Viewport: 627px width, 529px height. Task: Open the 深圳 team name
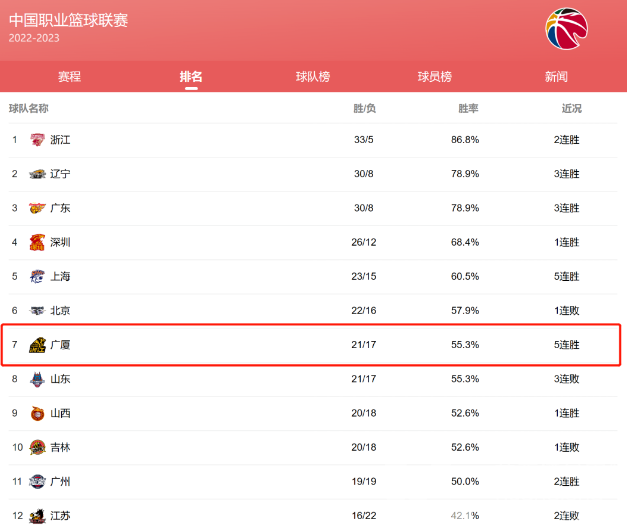tap(60, 242)
